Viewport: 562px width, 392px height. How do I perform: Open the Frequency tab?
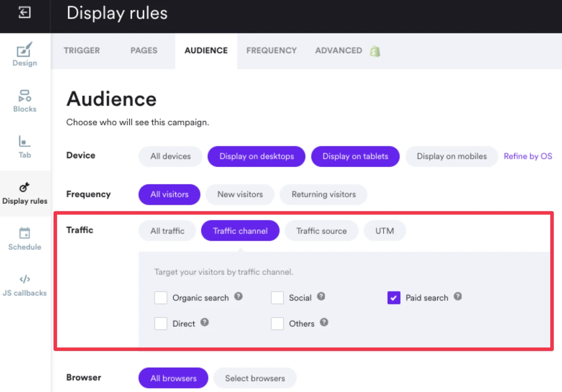click(271, 51)
